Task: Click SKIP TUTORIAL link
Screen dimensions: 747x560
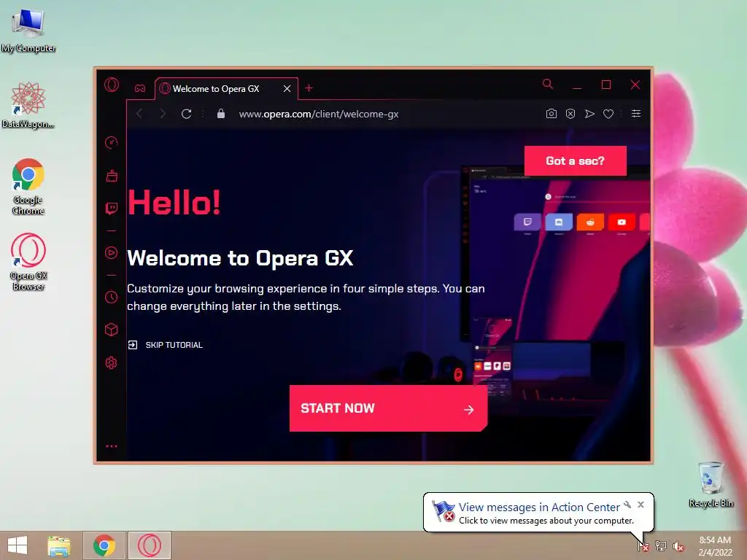Action: pyautogui.click(x=166, y=345)
